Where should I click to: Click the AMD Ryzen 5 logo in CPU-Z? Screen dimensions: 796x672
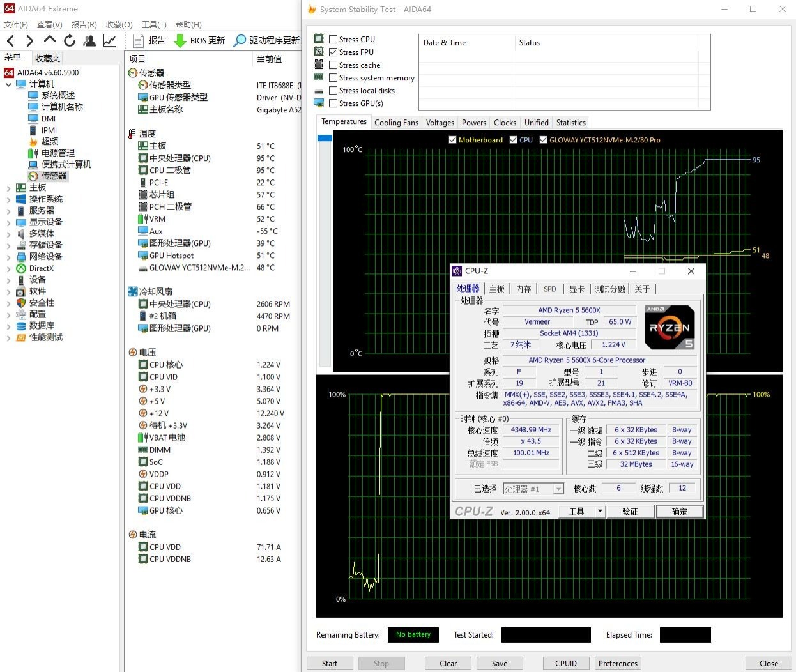coord(670,327)
